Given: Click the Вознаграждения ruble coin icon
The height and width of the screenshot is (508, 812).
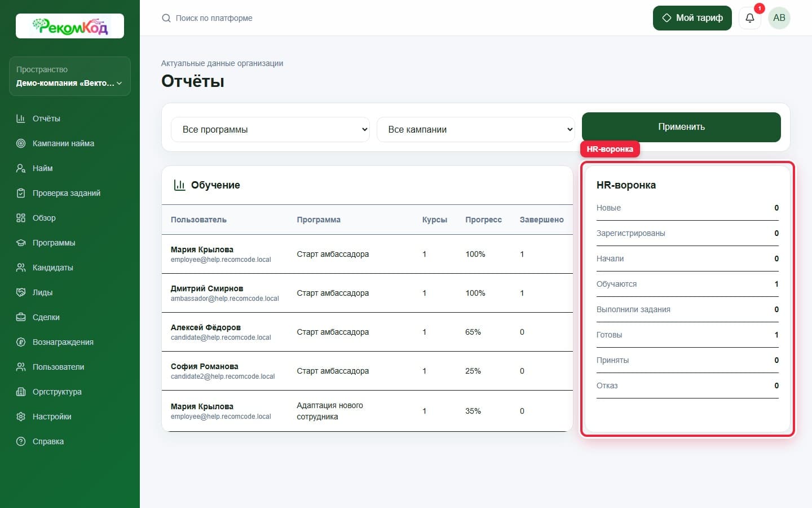Looking at the screenshot, I should pos(21,342).
